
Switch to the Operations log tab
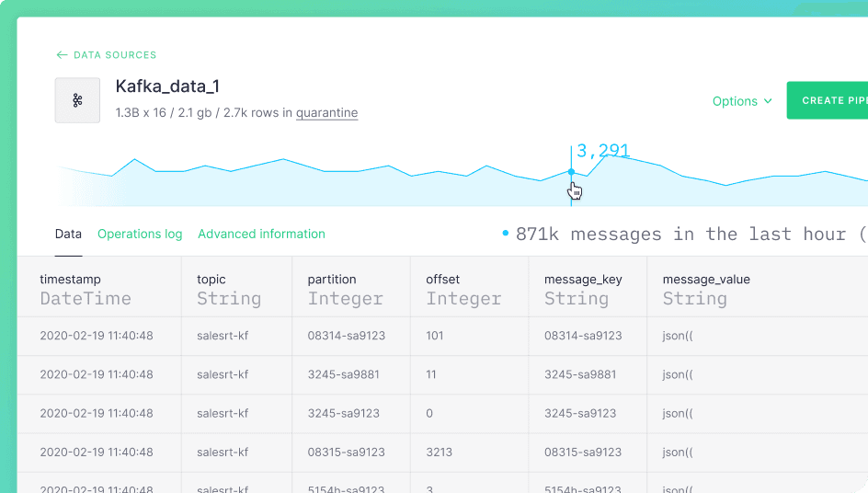coord(140,234)
